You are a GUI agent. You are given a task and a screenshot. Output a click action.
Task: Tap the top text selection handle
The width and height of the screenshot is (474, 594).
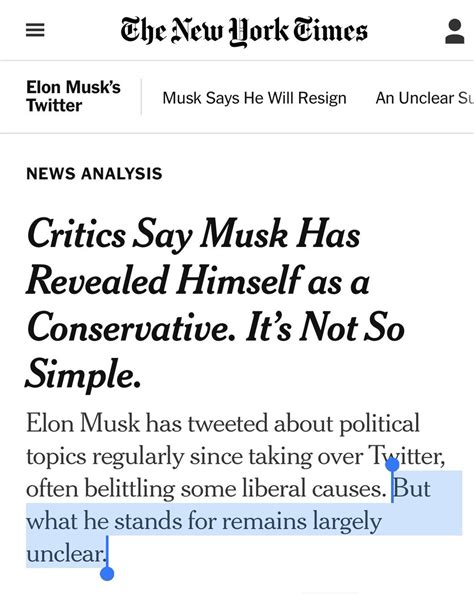(393, 464)
